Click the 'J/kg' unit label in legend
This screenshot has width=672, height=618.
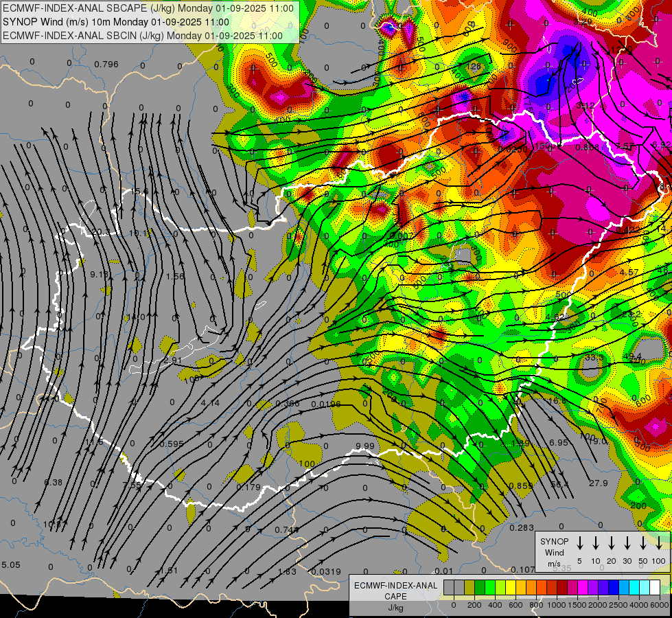coord(395,608)
